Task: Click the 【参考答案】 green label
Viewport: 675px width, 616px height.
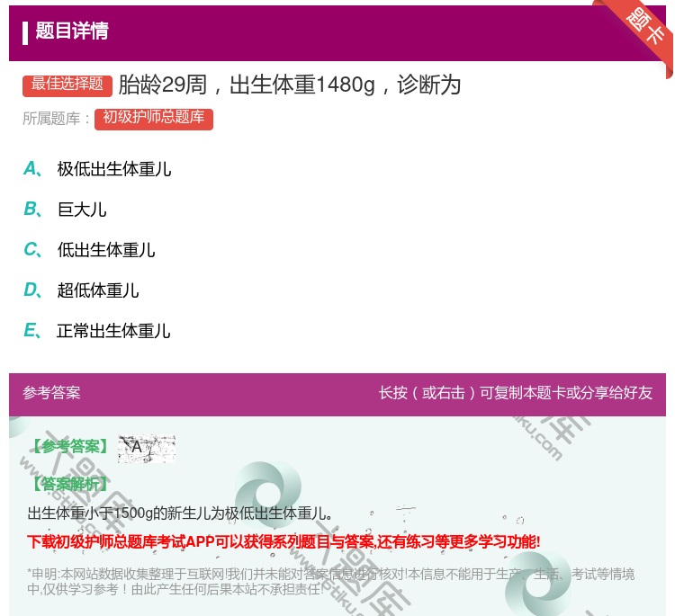Action: pyautogui.click(x=70, y=447)
